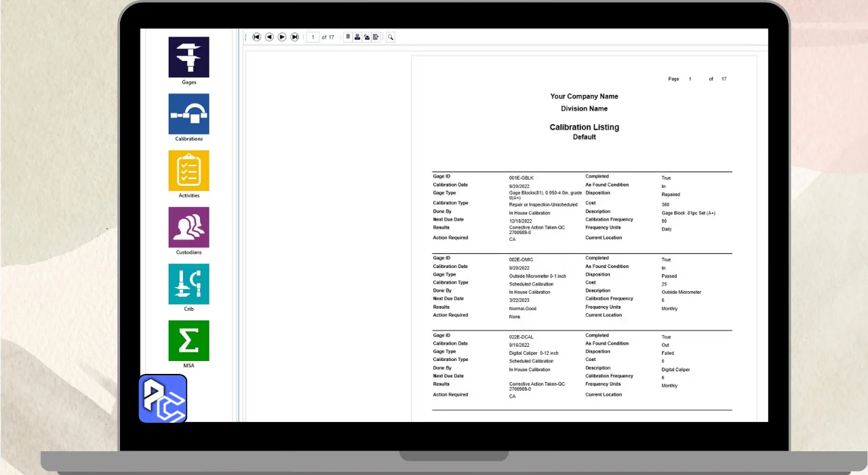Click the 'Passed' disposition value
Screen dimensions: 868x475
(669, 276)
